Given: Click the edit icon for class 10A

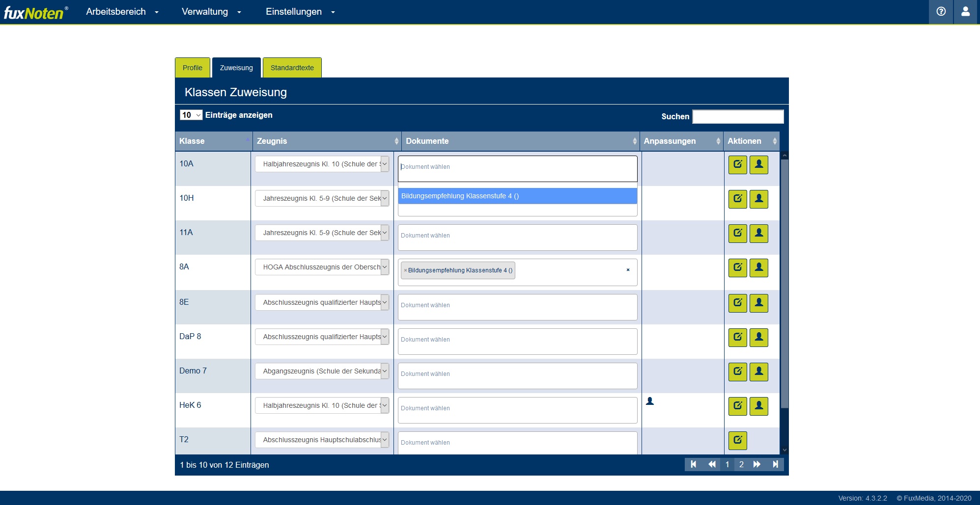Looking at the screenshot, I should tap(737, 164).
